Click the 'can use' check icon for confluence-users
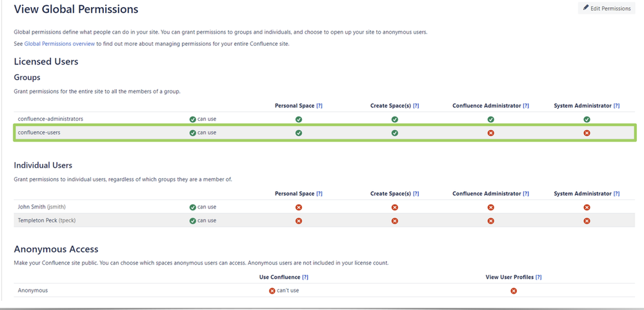Image resolution: width=644 pixels, height=310 pixels. tap(193, 133)
